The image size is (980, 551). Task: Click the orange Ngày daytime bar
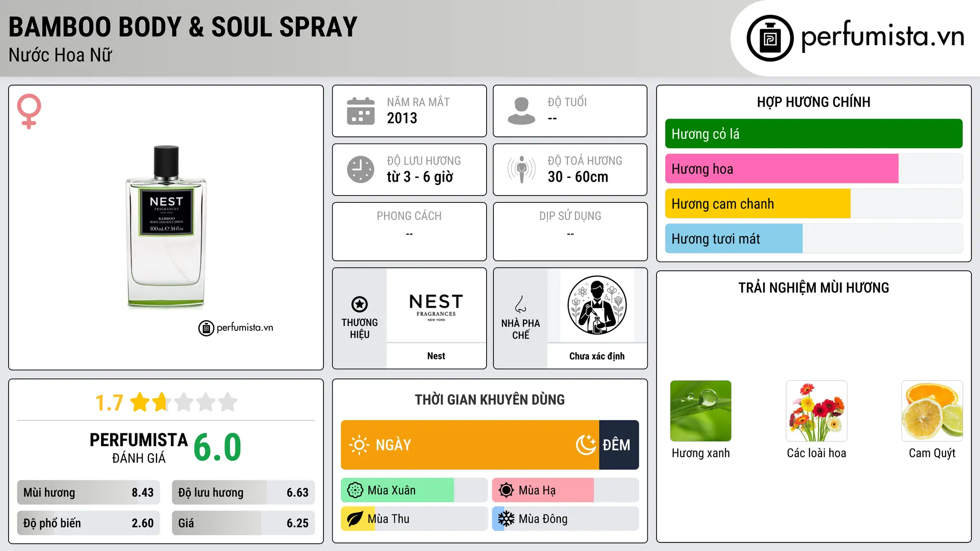pyautogui.click(x=470, y=445)
